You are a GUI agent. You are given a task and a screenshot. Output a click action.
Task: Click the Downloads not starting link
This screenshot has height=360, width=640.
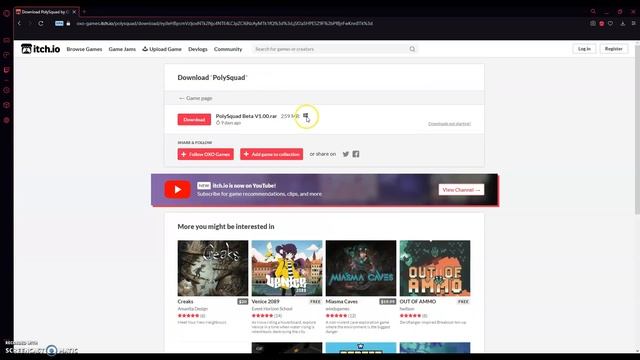(x=449, y=124)
